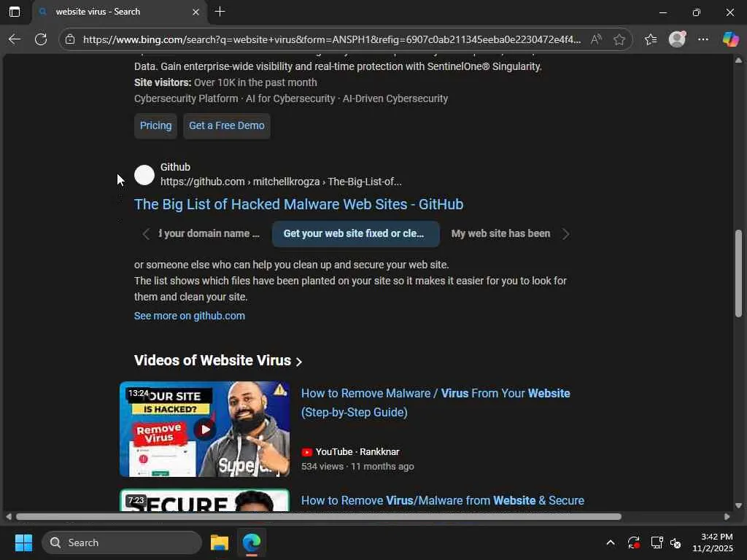
Task: Select the 'your domain name' snippet tab
Action: click(209, 234)
